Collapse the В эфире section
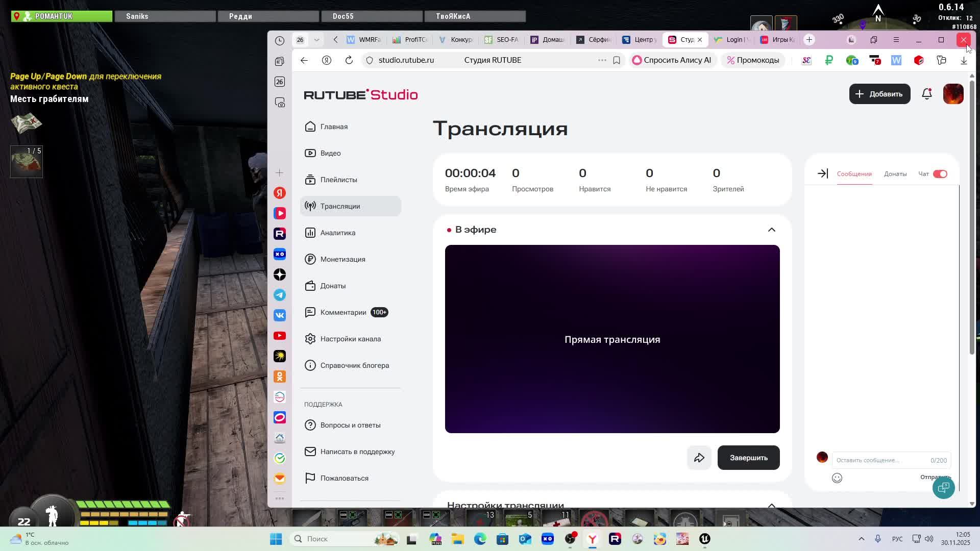Viewport: 980px width, 551px height. click(772, 229)
